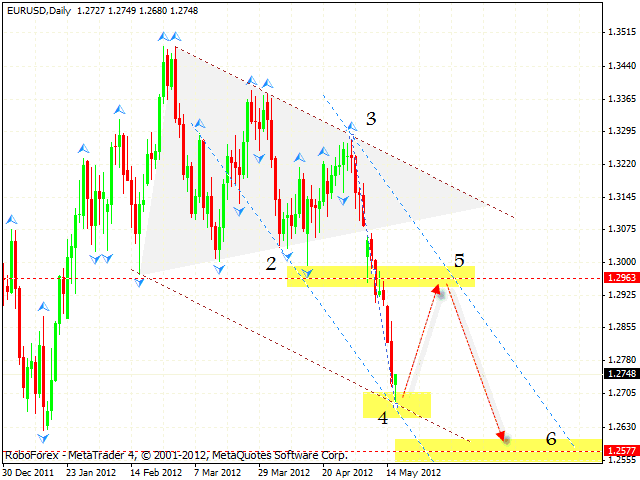640x480 pixels.
Task: Click the 1.2705 price axis label
Action: tap(622, 393)
